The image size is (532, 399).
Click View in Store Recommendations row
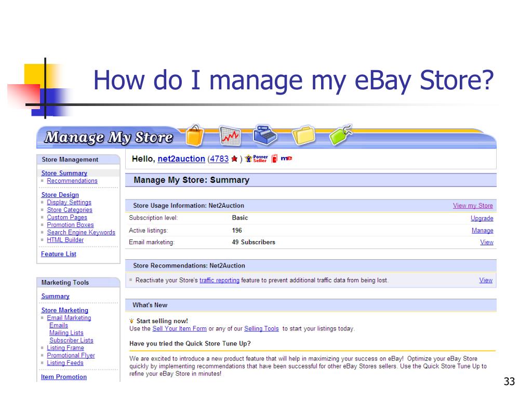point(486,280)
